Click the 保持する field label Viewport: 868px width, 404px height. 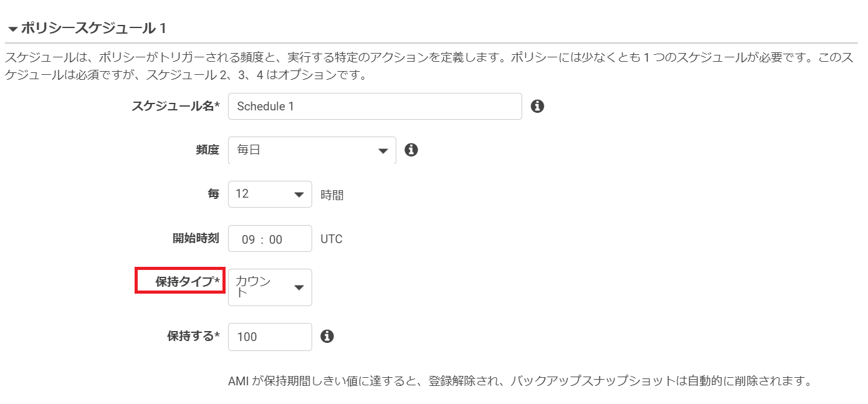tap(194, 336)
